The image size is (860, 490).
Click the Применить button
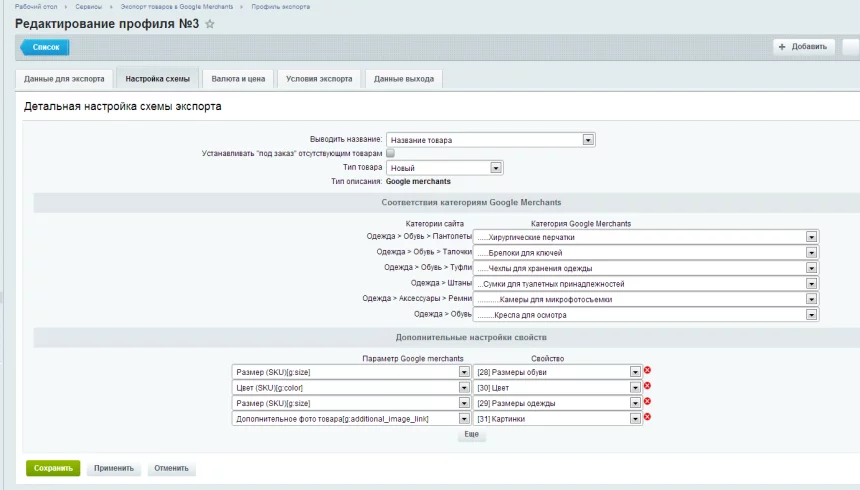coord(113,468)
